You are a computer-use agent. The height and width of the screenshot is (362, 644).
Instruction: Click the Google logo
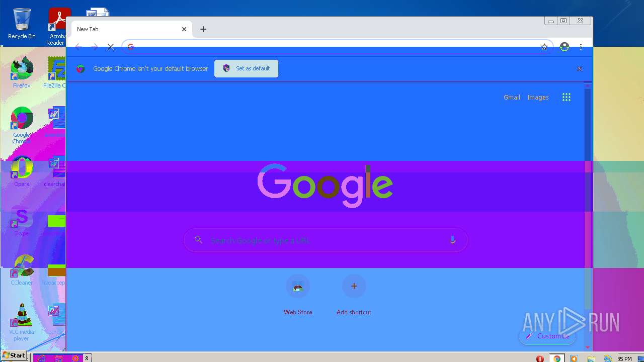(325, 185)
